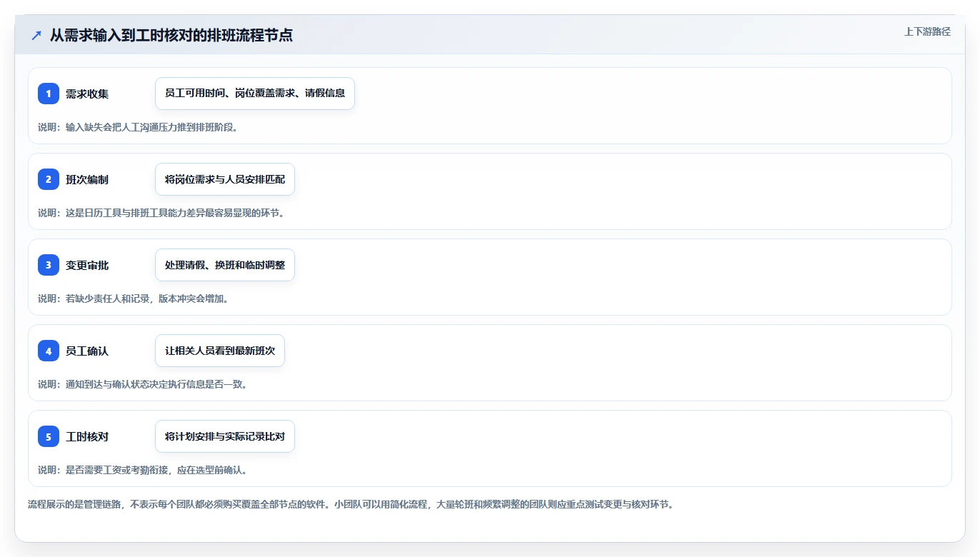This screenshot has width=980, height=557.
Task: Select the 将岗位需求与人员安排匹配 chip
Action: (x=225, y=179)
